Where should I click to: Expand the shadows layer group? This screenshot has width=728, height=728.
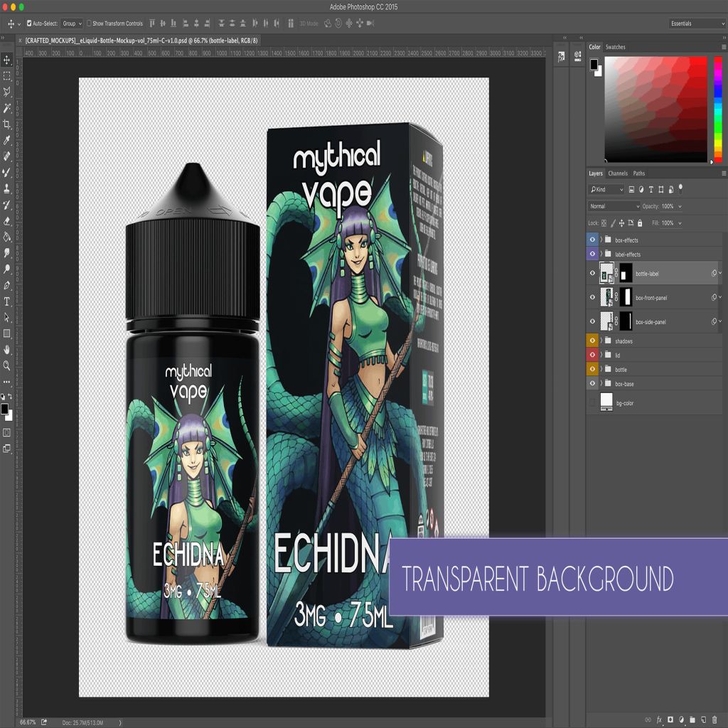(601, 341)
